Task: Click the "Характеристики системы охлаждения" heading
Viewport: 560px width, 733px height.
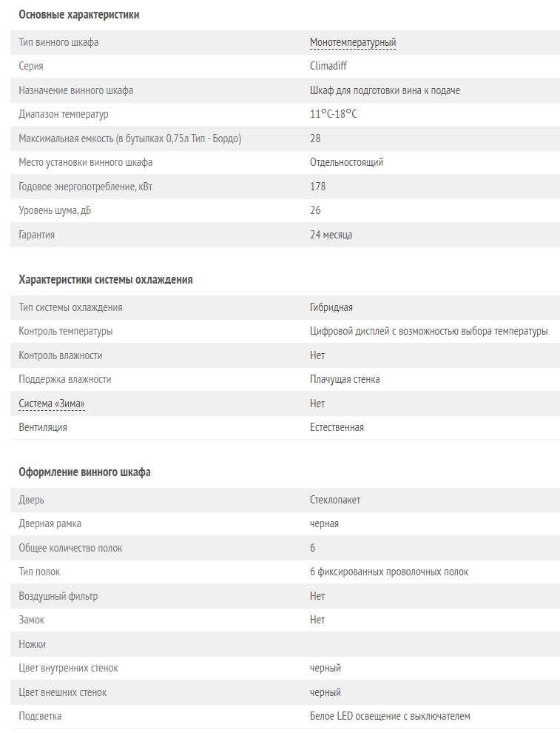Action: pyautogui.click(x=106, y=280)
